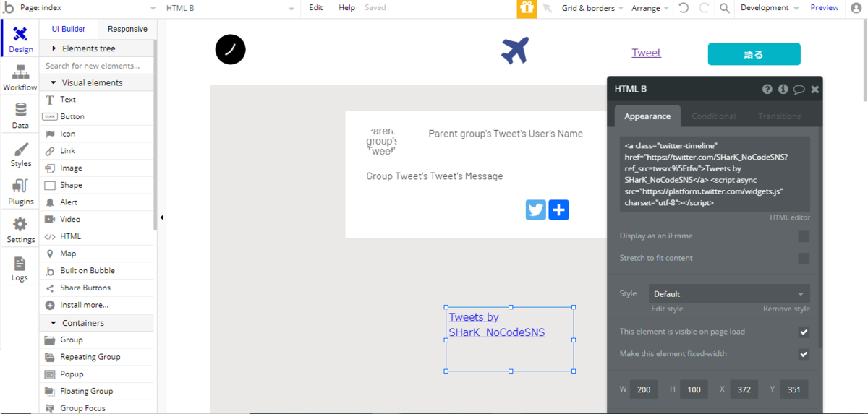This screenshot has width=868, height=414.
Task: Select the round black logo image on canvas
Action: point(231,49)
